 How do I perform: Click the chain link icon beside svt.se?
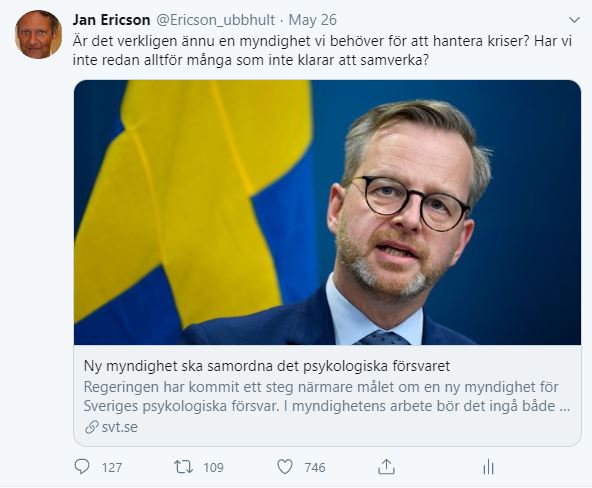pyautogui.click(x=91, y=427)
